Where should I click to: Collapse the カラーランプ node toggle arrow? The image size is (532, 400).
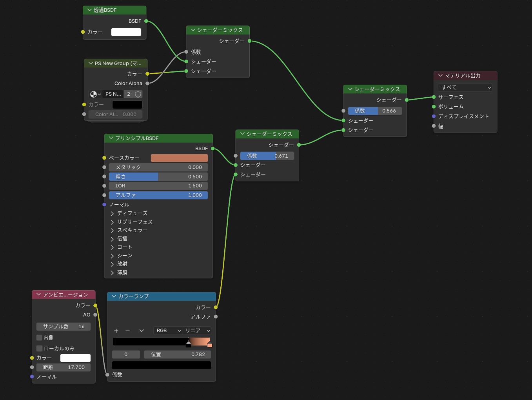pos(114,296)
